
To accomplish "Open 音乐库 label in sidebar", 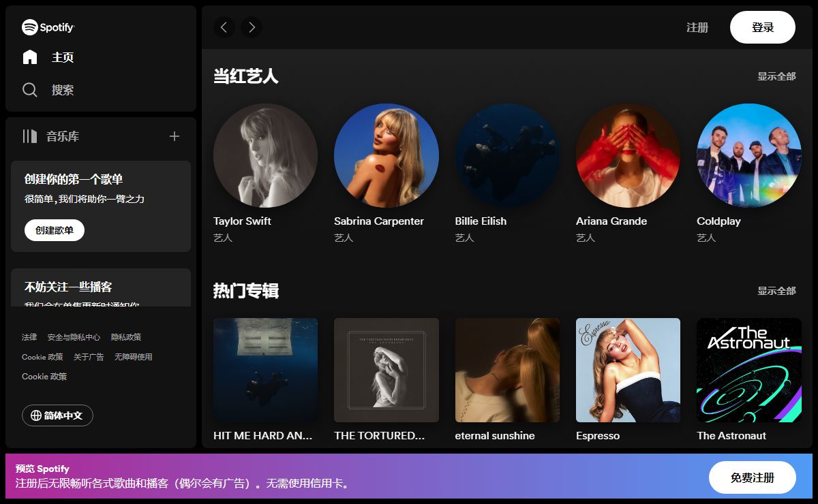I will (63, 136).
